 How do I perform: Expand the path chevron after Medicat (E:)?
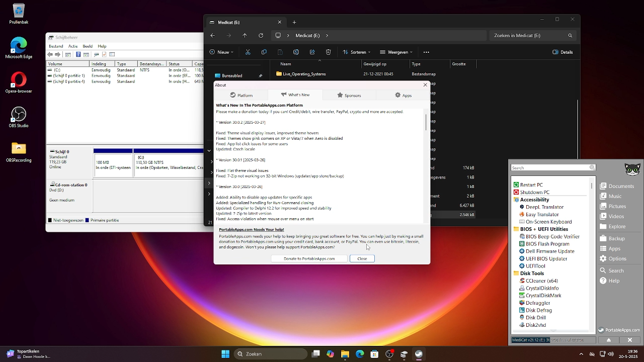click(x=327, y=35)
